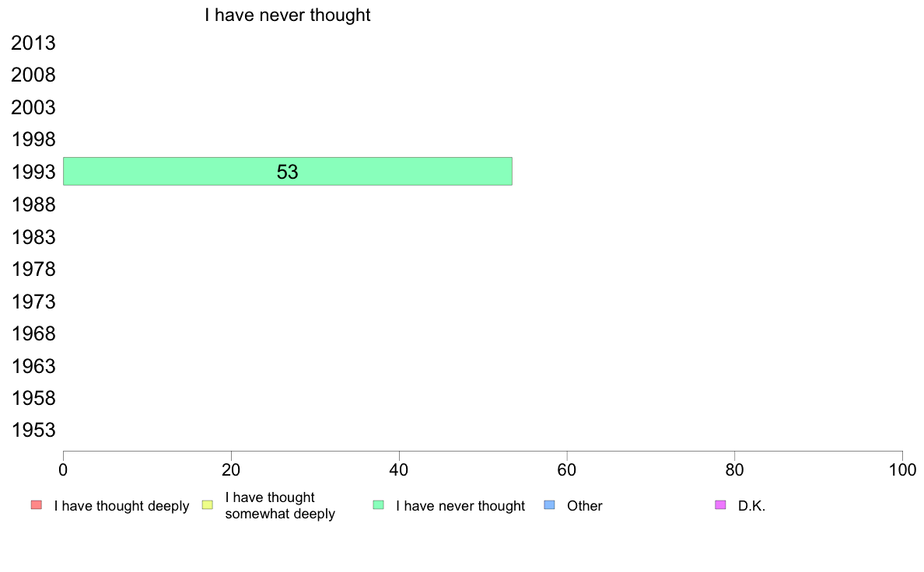Click the 'I have never thought' chart title
This screenshot has width=924, height=572.
tap(288, 15)
